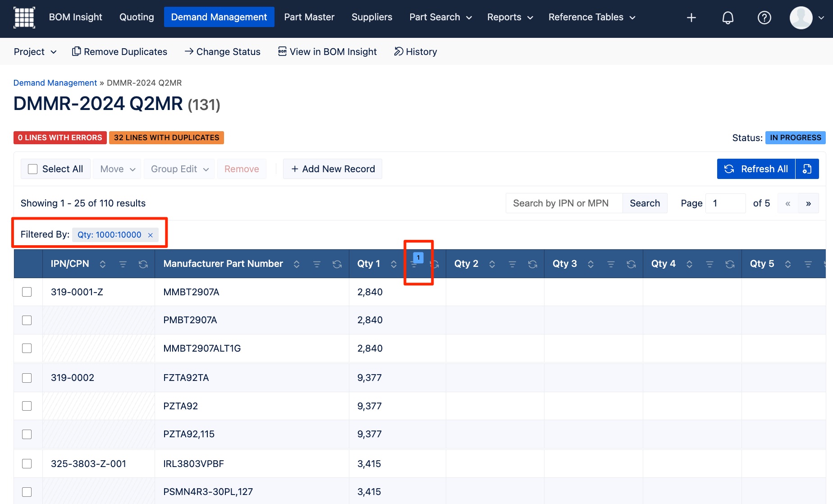
Task: Follow the Demand Management breadcrumb link
Action: coord(55,83)
